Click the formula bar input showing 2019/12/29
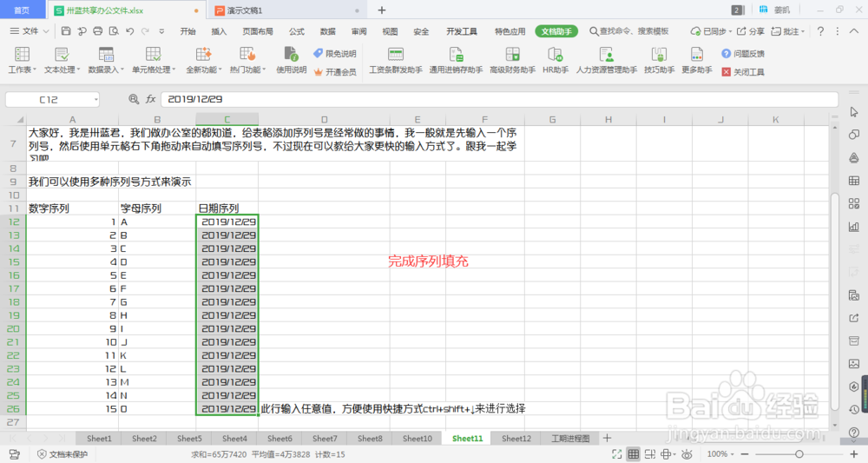This screenshot has width=868, height=463. (x=499, y=99)
